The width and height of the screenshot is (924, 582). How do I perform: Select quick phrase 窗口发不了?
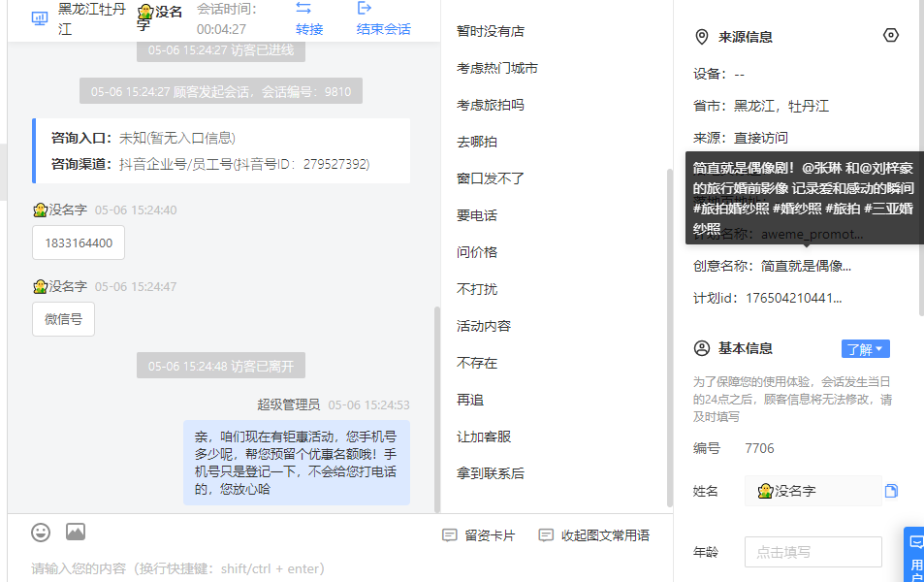click(x=491, y=178)
